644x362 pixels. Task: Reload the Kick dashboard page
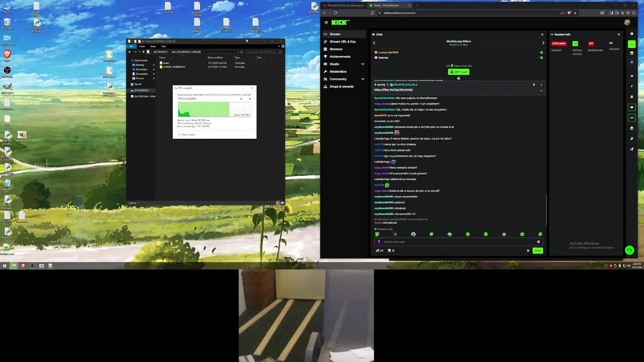(335, 13)
